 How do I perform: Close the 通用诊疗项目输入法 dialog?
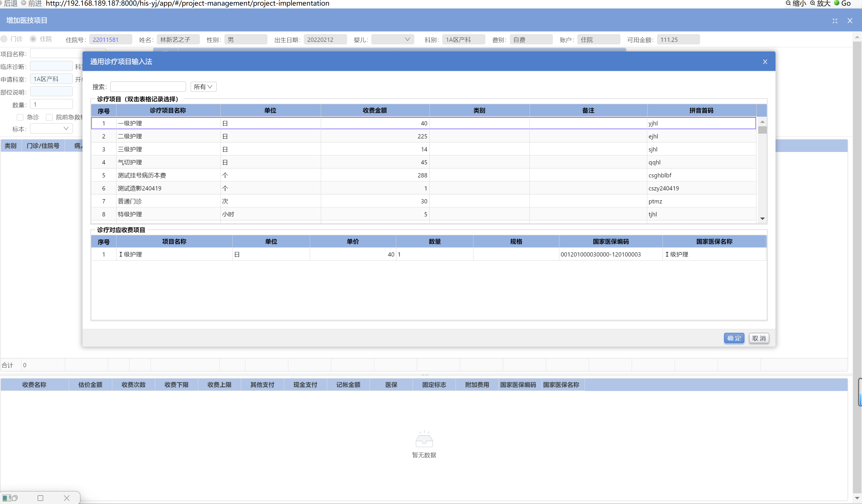pos(765,62)
